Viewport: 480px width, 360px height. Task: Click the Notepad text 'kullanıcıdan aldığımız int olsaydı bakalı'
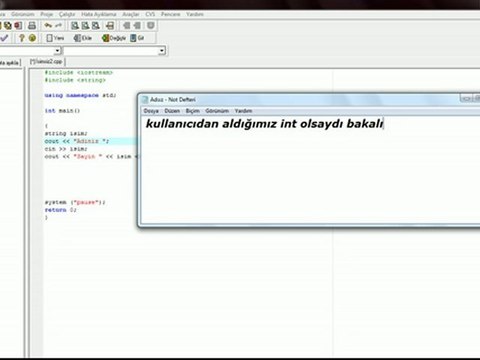tap(264, 123)
